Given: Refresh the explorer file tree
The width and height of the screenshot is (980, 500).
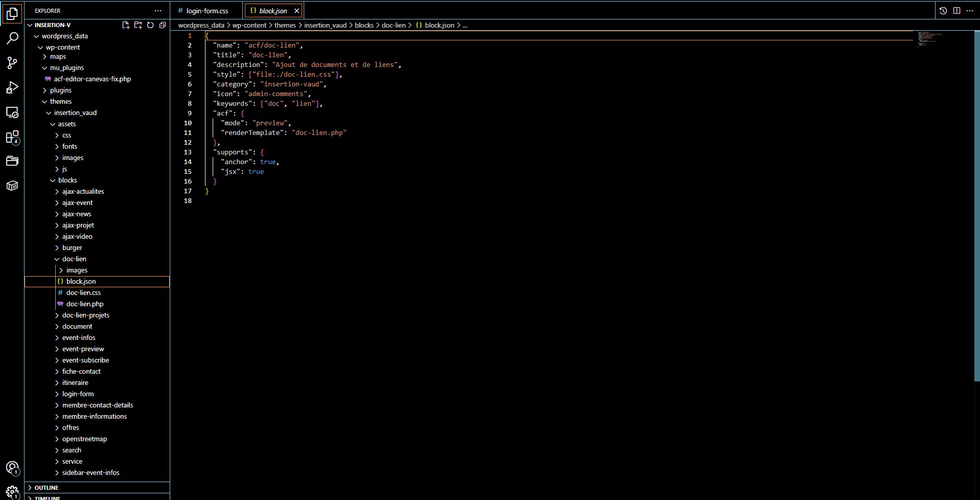Looking at the screenshot, I should click(x=150, y=25).
